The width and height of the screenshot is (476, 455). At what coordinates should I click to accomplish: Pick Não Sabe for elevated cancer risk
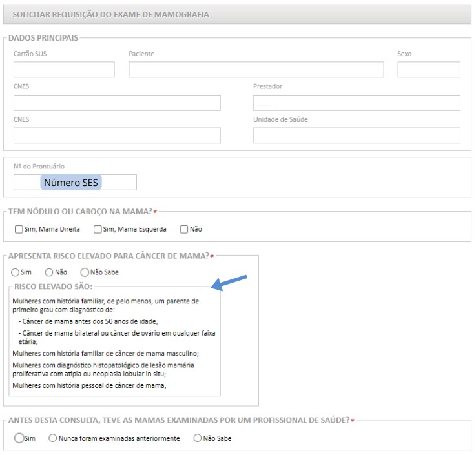85,272
